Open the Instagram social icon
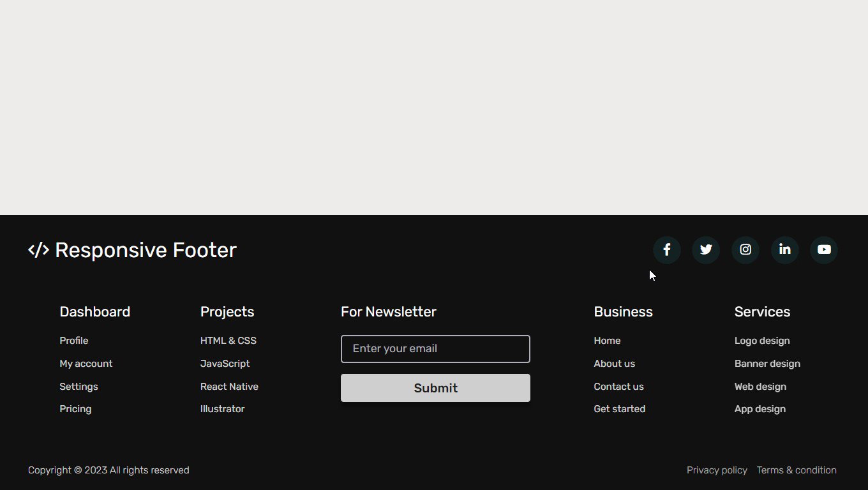This screenshot has height=490, width=868. tap(745, 250)
